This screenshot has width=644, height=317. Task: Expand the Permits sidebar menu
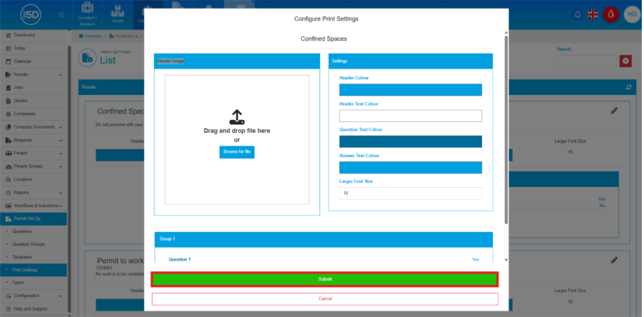(34, 74)
